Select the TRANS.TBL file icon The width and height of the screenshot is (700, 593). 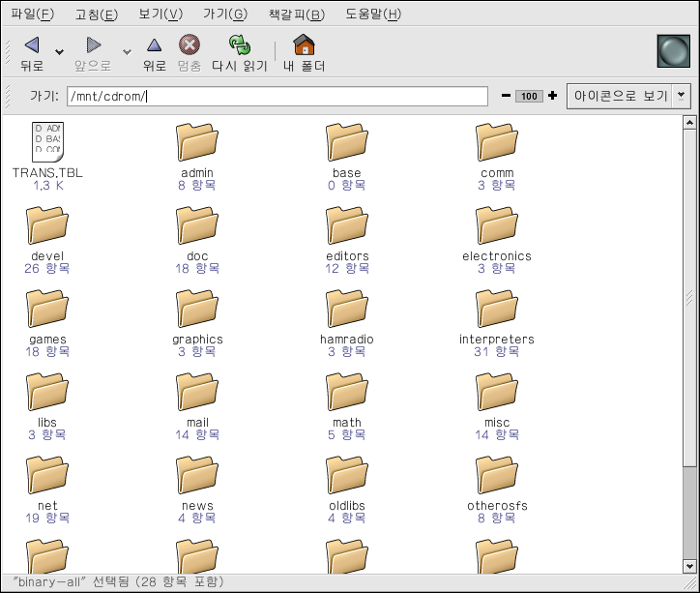46,143
